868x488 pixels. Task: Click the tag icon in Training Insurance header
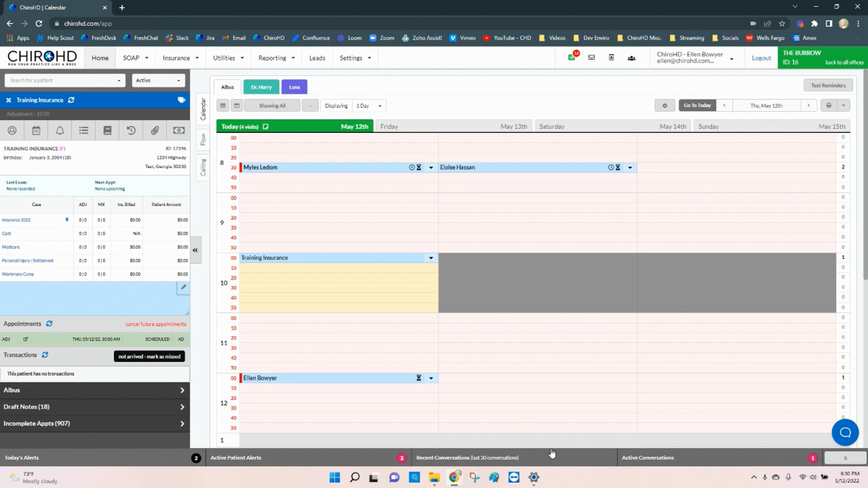point(182,100)
